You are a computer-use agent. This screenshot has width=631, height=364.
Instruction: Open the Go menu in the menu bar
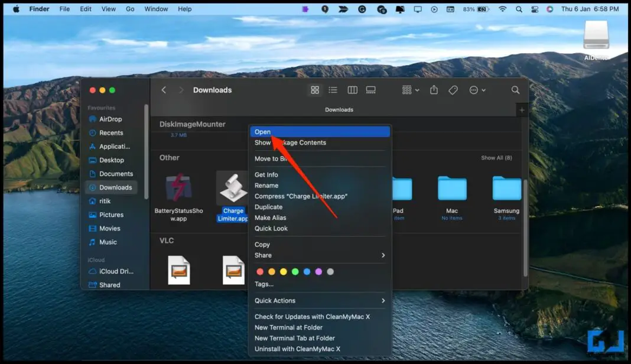(130, 9)
